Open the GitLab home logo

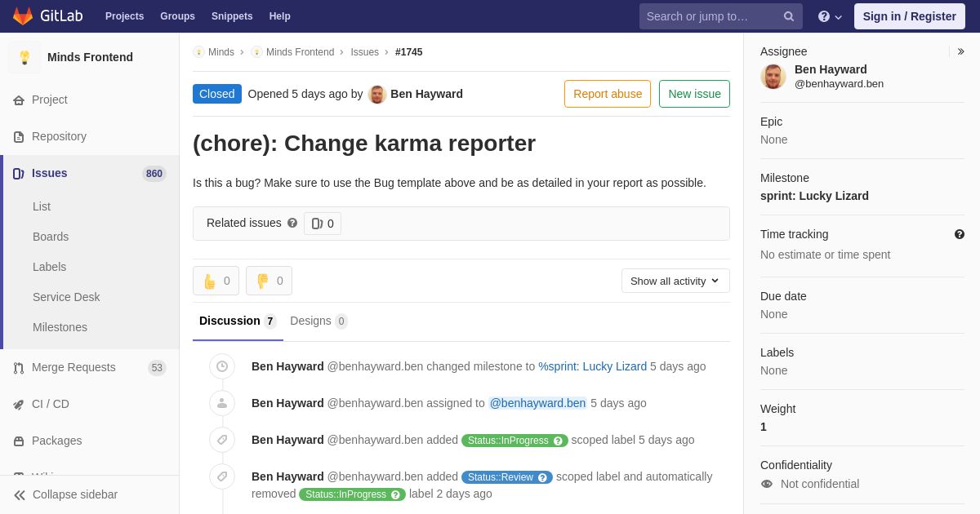(47, 16)
